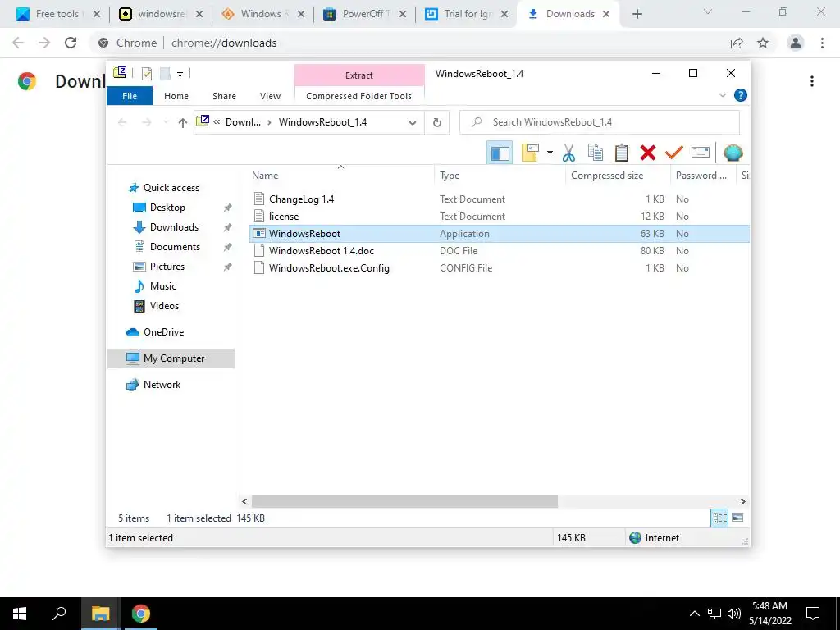
Task: Open the Customize Quick Access Toolbar dropdown
Action: coord(180,75)
